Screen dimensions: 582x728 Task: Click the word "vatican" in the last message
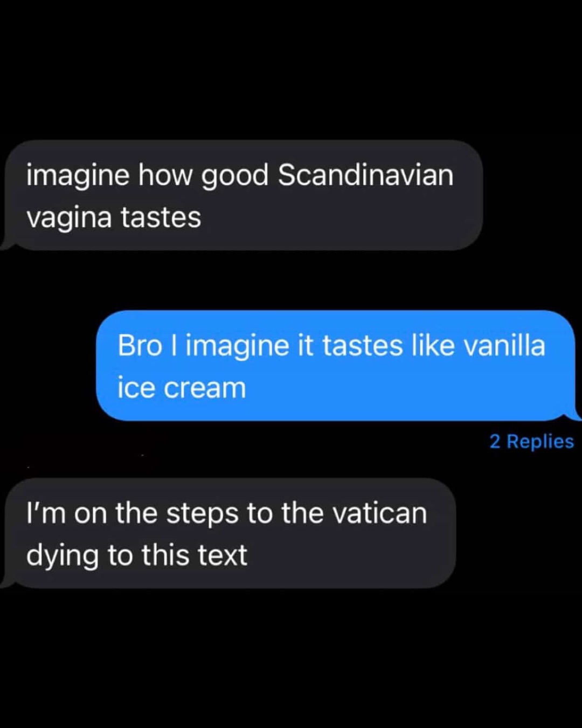coord(380,513)
